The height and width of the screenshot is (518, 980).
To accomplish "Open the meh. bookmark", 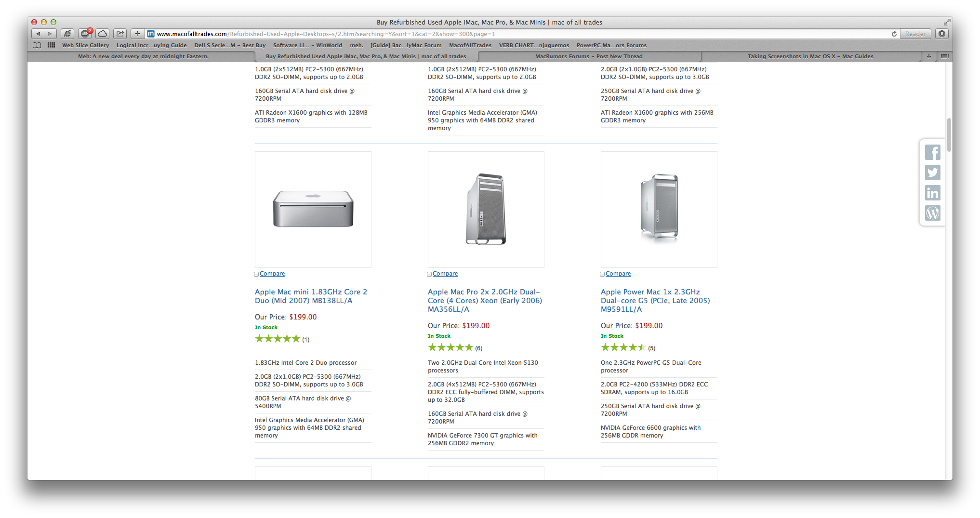I will [x=357, y=45].
